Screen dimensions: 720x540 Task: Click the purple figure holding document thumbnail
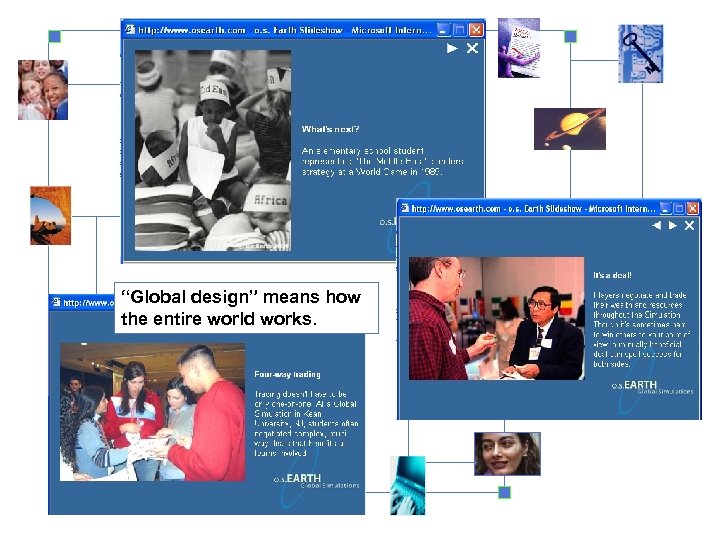pyautogui.click(x=519, y=48)
